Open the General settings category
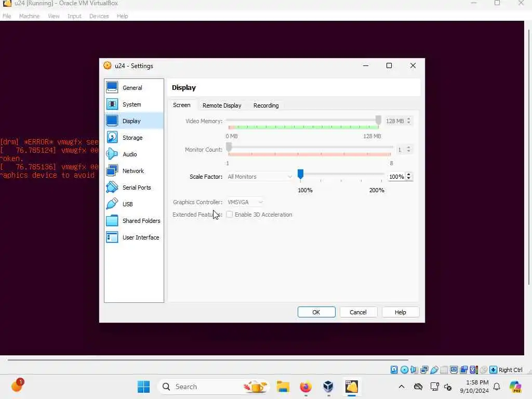This screenshot has width=532, height=399. [x=134, y=87]
